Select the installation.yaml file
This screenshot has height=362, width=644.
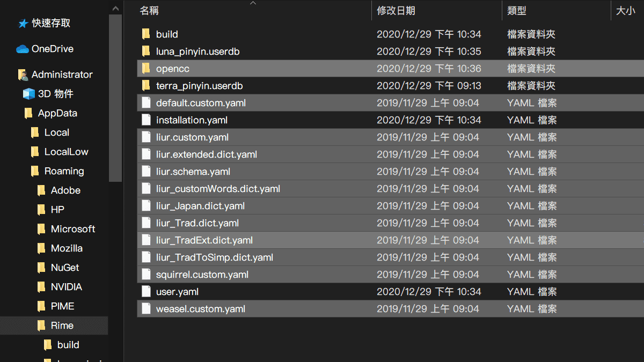(x=192, y=120)
